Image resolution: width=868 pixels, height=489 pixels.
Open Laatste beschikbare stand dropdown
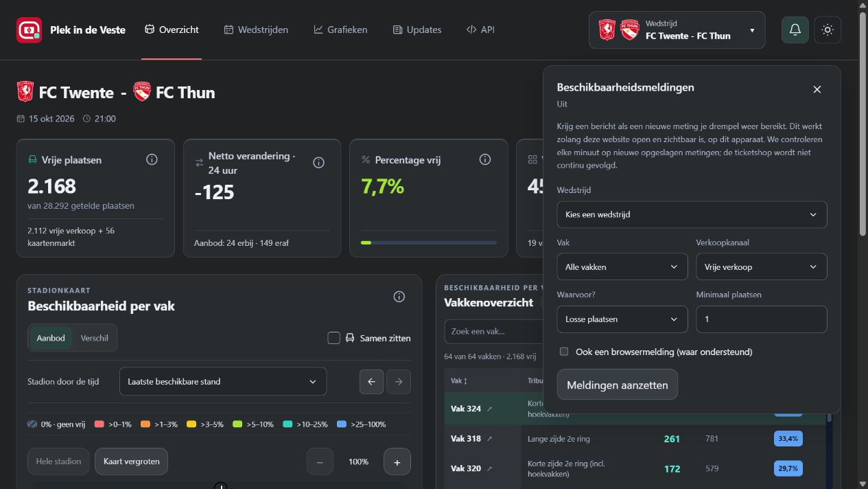point(223,382)
